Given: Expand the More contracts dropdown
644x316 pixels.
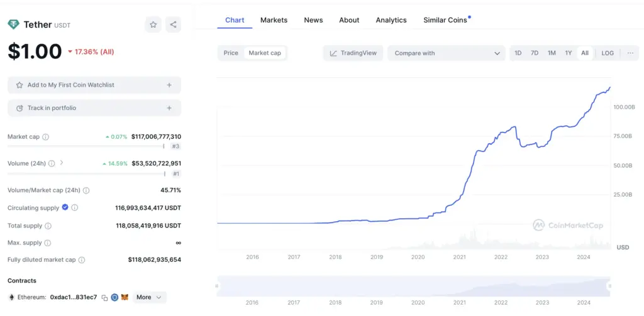Looking at the screenshot, I should 150,297.
